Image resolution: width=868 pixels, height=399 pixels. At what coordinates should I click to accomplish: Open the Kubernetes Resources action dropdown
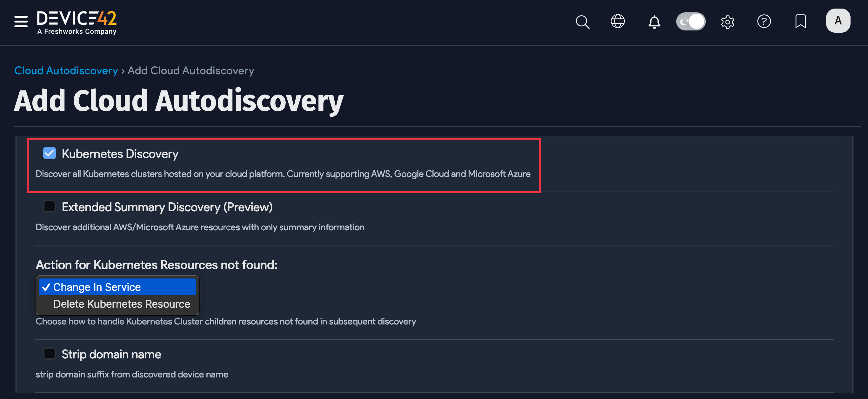pyautogui.click(x=117, y=287)
